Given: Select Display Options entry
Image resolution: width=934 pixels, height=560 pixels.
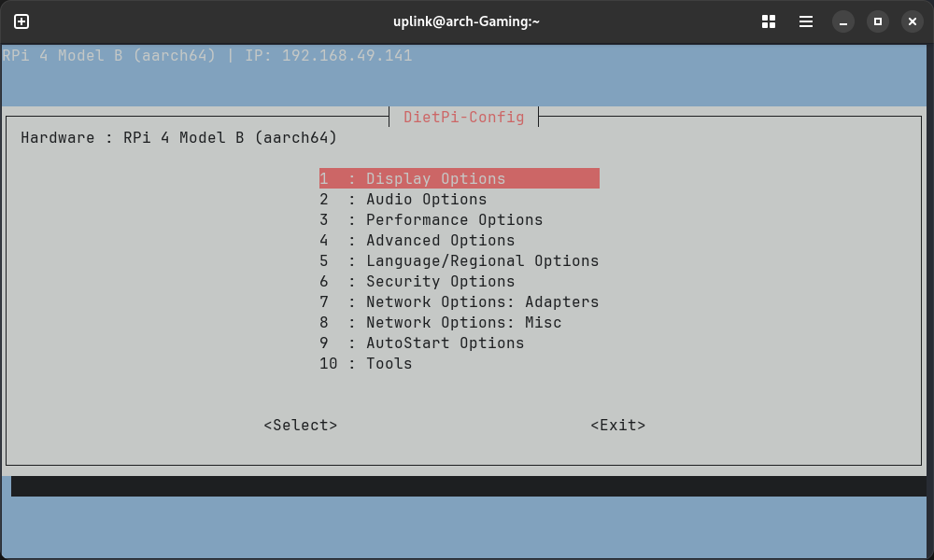Looking at the screenshot, I should 458,178.
